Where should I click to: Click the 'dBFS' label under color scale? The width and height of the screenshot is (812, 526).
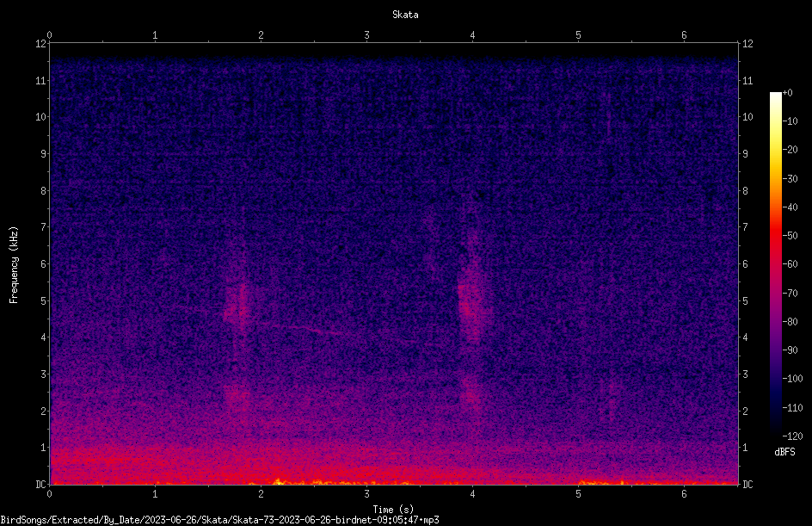(x=784, y=452)
